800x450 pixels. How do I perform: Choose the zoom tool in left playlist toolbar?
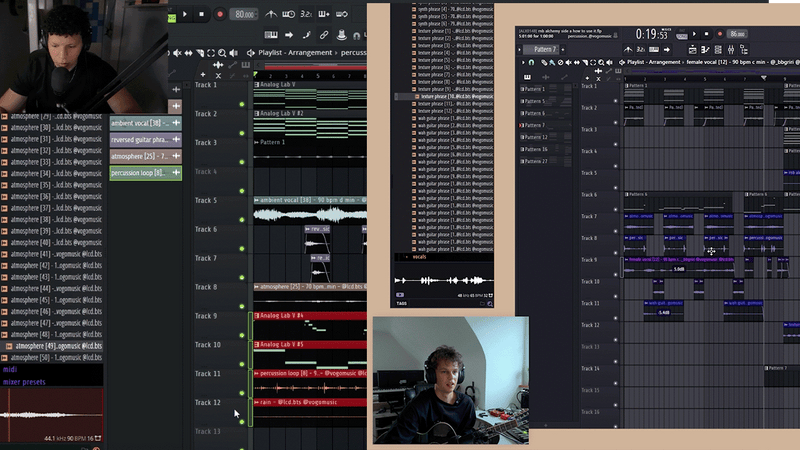[x=222, y=53]
